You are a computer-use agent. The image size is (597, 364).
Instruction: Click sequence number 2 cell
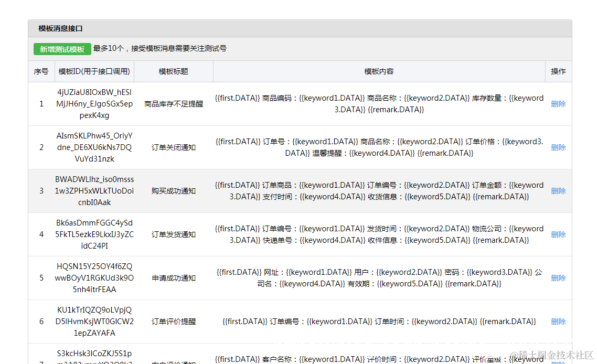coord(41,147)
